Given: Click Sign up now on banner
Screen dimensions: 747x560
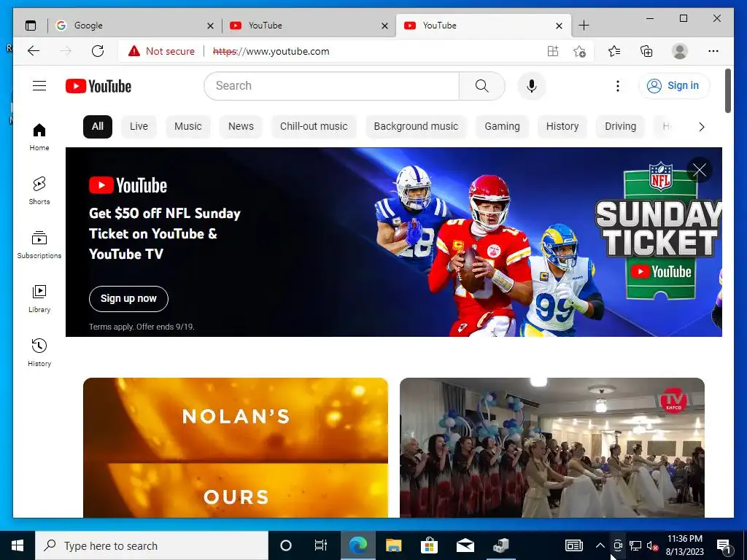Looking at the screenshot, I should pyautogui.click(x=128, y=298).
